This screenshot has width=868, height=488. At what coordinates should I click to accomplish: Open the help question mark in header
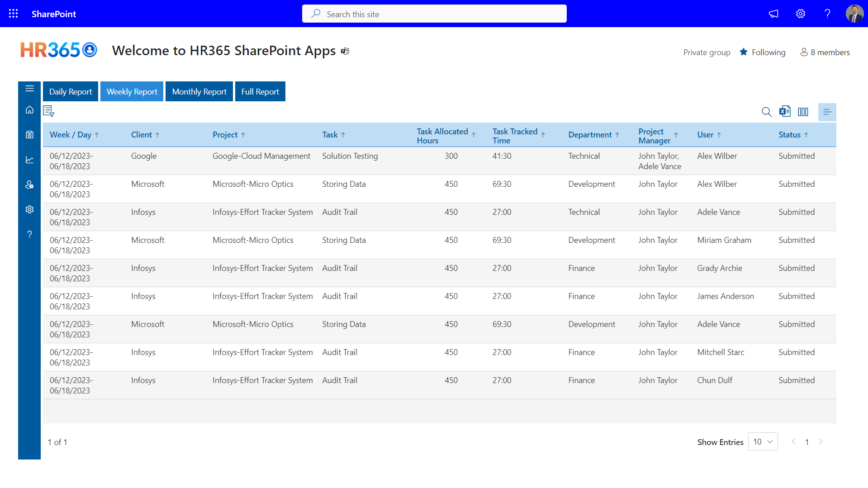[x=827, y=14]
